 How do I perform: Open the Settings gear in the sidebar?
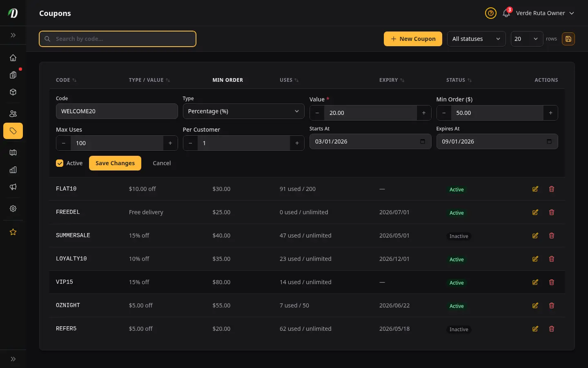click(x=13, y=209)
